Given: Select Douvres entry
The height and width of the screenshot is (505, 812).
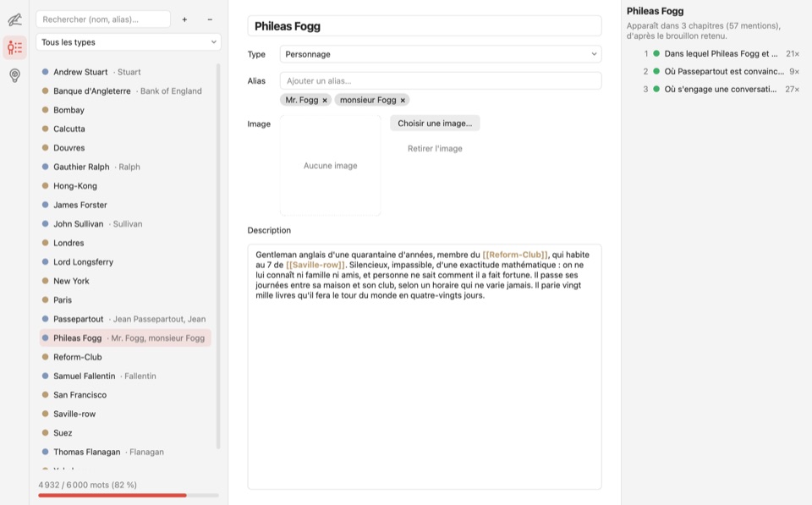Looking at the screenshot, I should point(125,148).
